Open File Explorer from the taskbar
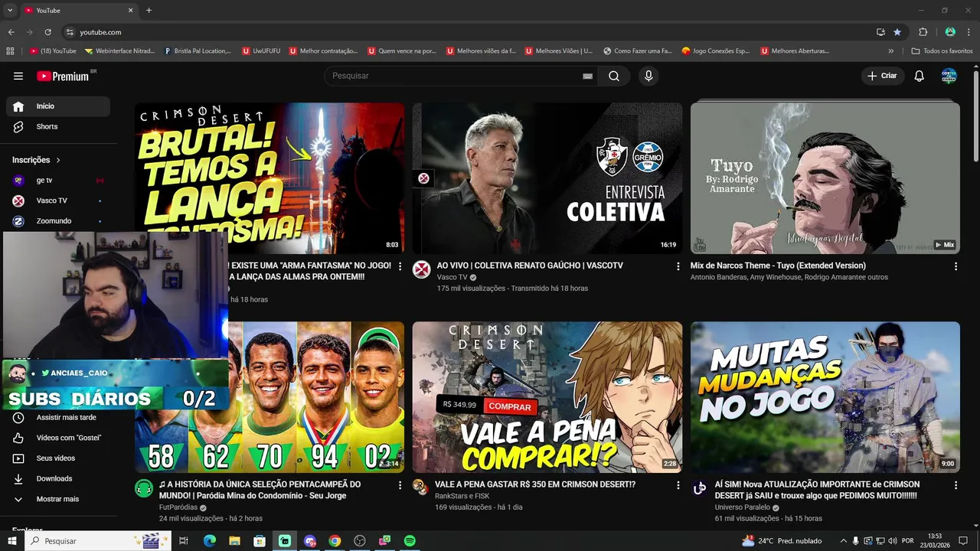980x551 pixels. pos(234,541)
